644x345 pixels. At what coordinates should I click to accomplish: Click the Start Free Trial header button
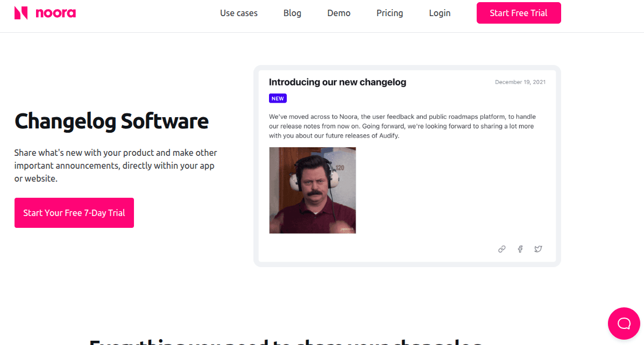[x=518, y=13]
